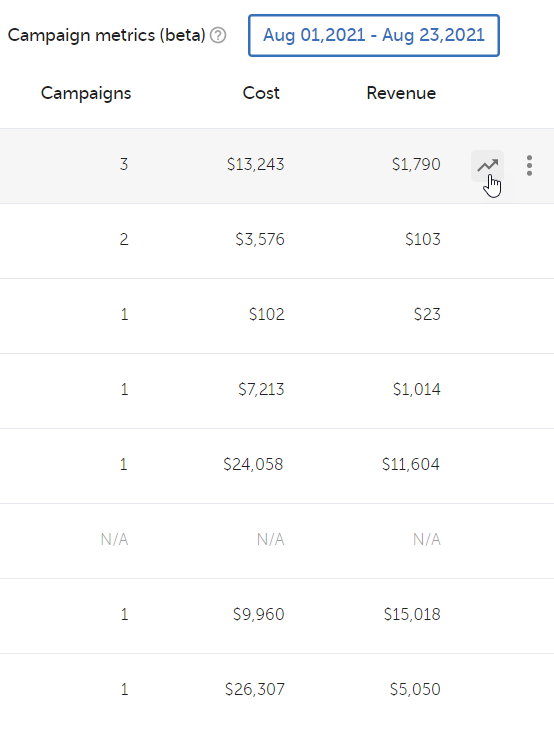Viewport: 554px width, 747px height.
Task: Click the $1,790 revenue value
Action: coord(416,164)
